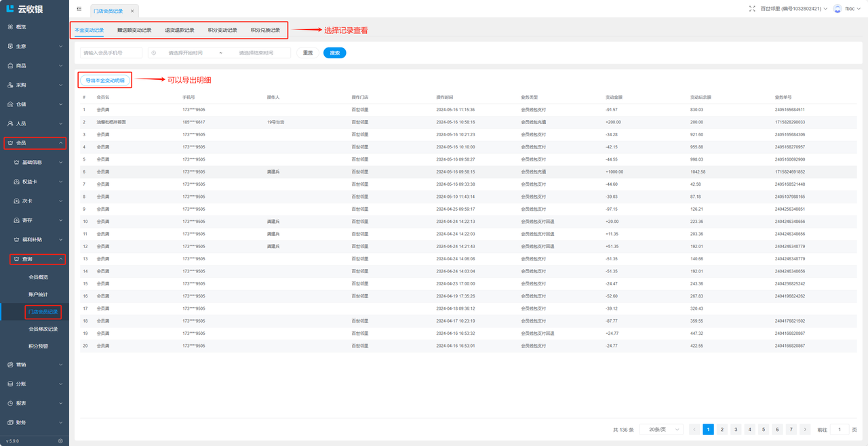Click the fbbc user avatar icon
The height and width of the screenshot is (446, 868).
click(x=837, y=9)
